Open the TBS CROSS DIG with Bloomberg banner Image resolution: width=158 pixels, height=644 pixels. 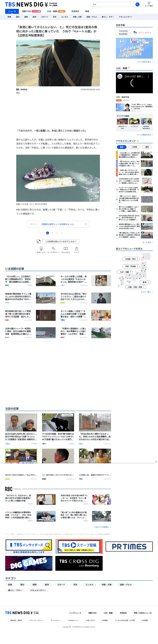pos(79,563)
